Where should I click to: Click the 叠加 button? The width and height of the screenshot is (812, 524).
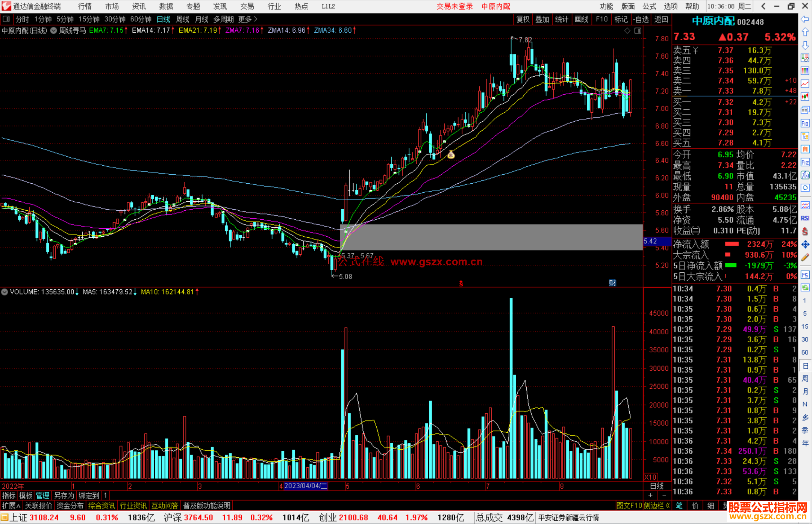pyautogui.click(x=542, y=19)
